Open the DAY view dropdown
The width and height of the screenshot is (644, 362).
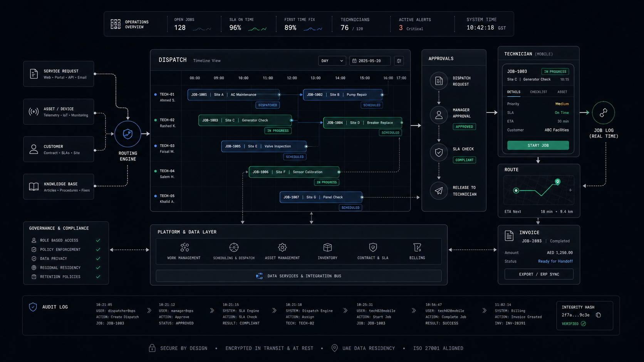click(332, 61)
